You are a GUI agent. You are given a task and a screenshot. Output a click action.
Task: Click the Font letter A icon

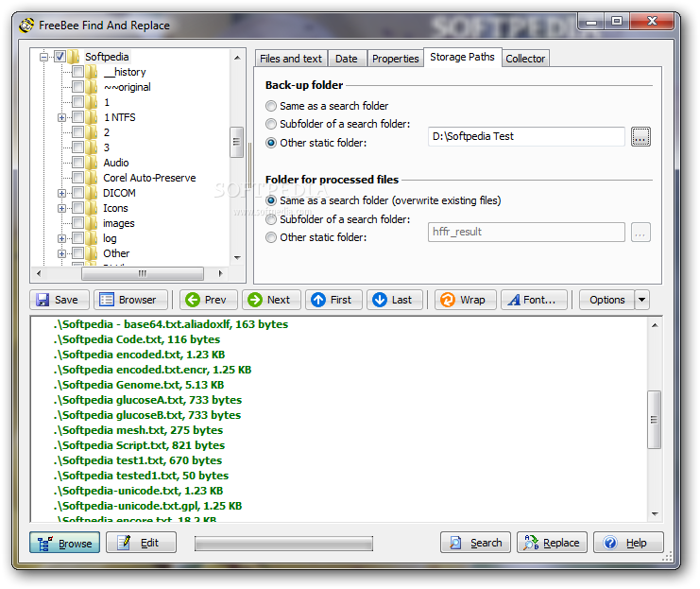coord(514,300)
